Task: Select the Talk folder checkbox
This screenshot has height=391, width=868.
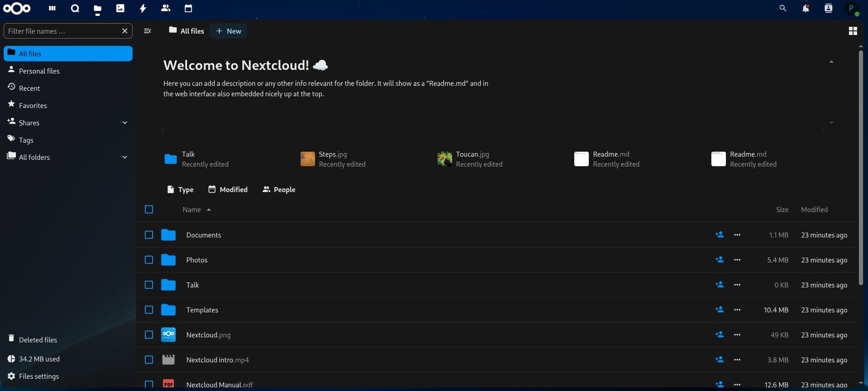Action: click(149, 285)
